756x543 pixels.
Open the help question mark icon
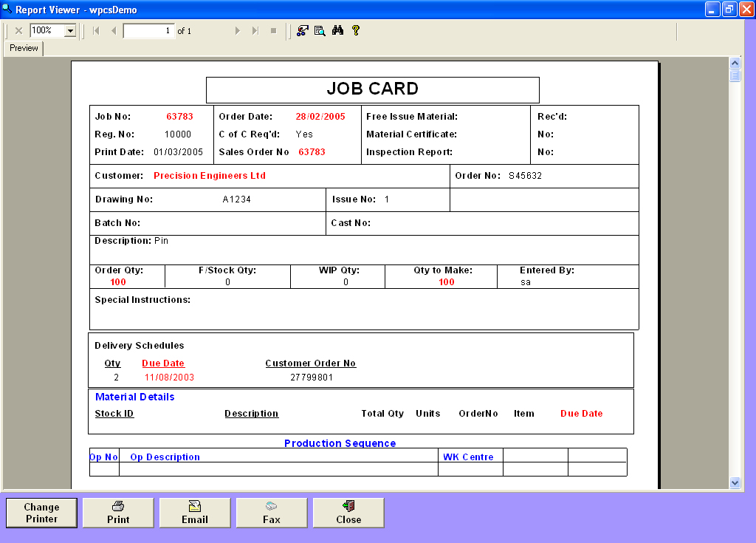click(x=355, y=31)
